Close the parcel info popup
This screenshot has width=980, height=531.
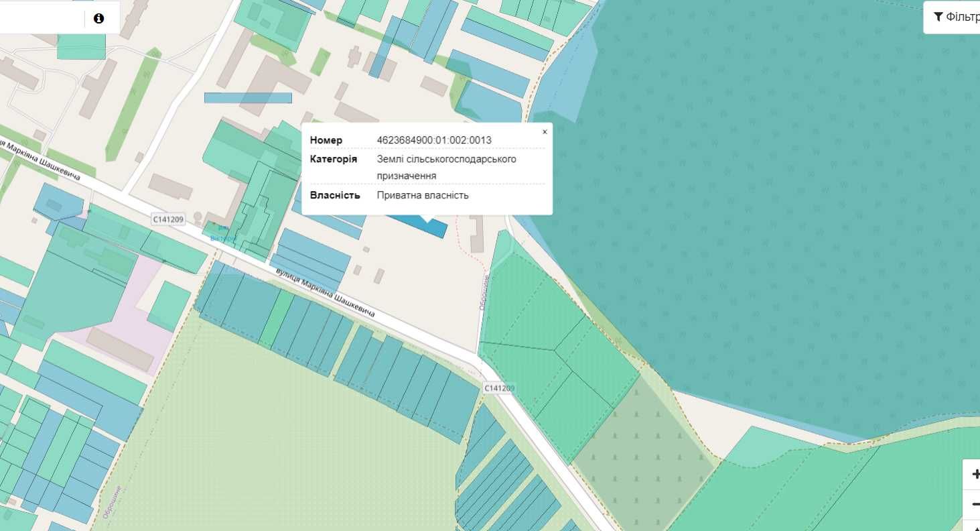[x=545, y=132]
